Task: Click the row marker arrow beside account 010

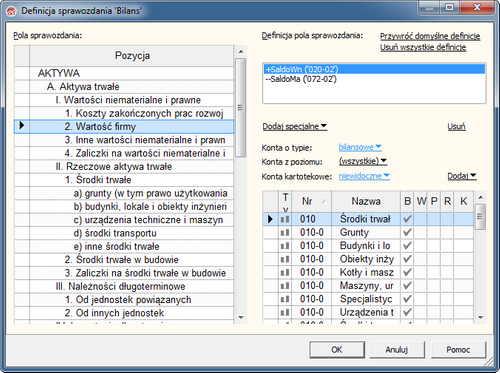Action: click(270, 219)
